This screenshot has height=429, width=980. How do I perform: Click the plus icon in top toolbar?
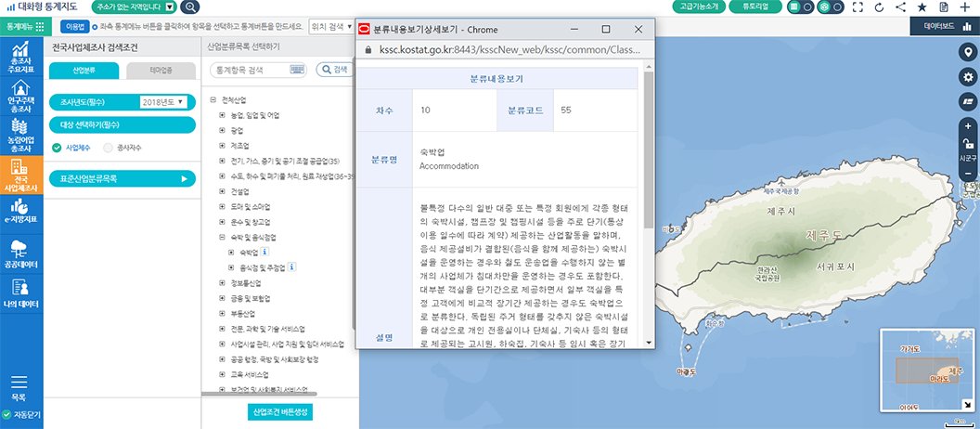pyautogui.click(x=966, y=7)
